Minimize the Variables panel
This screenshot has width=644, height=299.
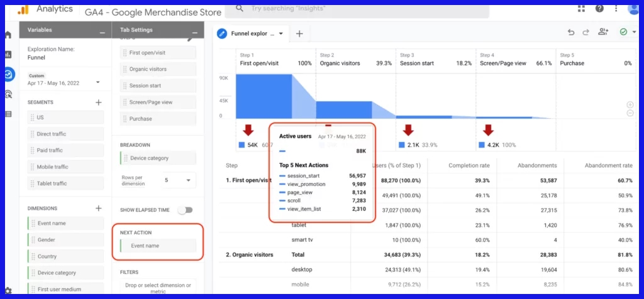102,31
